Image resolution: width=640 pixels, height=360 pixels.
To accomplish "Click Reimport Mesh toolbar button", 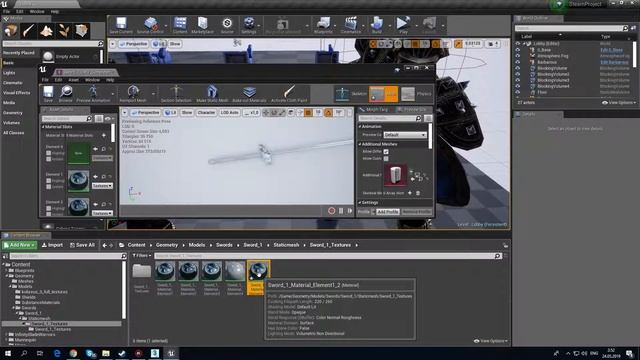I will pyautogui.click(x=133, y=93).
